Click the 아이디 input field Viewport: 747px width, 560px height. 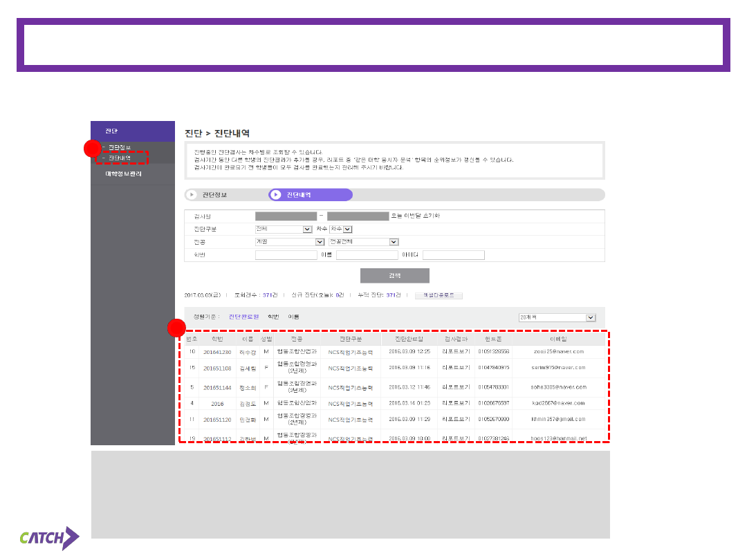pyautogui.click(x=453, y=255)
